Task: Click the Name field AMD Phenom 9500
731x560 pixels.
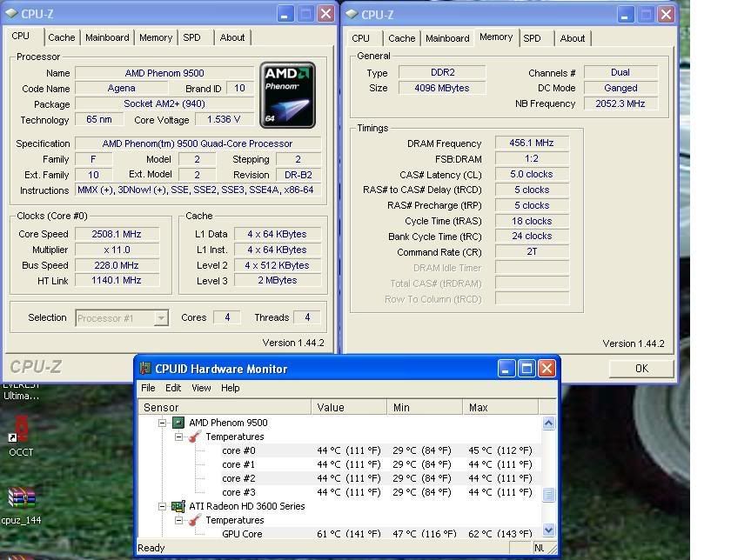Action: pos(164,73)
